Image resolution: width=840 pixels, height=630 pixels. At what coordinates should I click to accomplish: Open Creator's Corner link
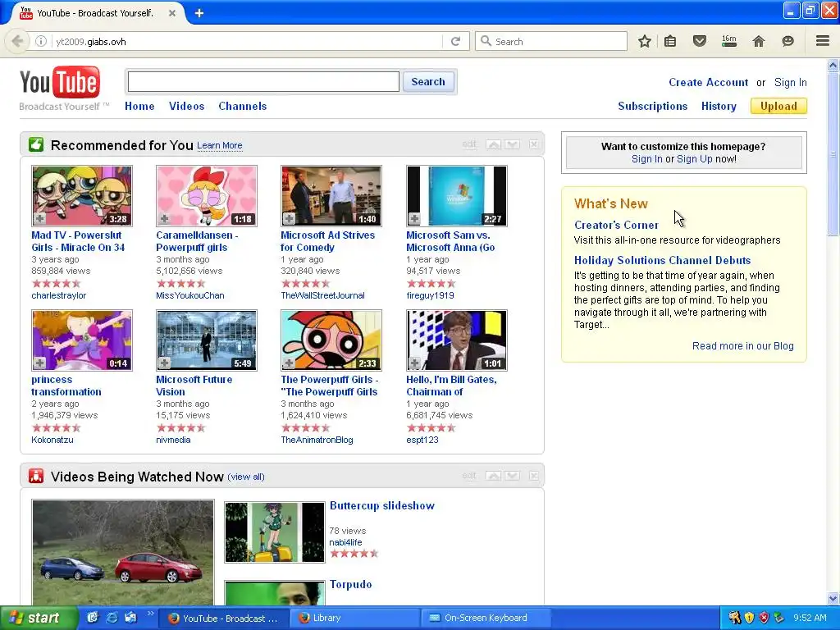pyautogui.click(x=616, y=225)
